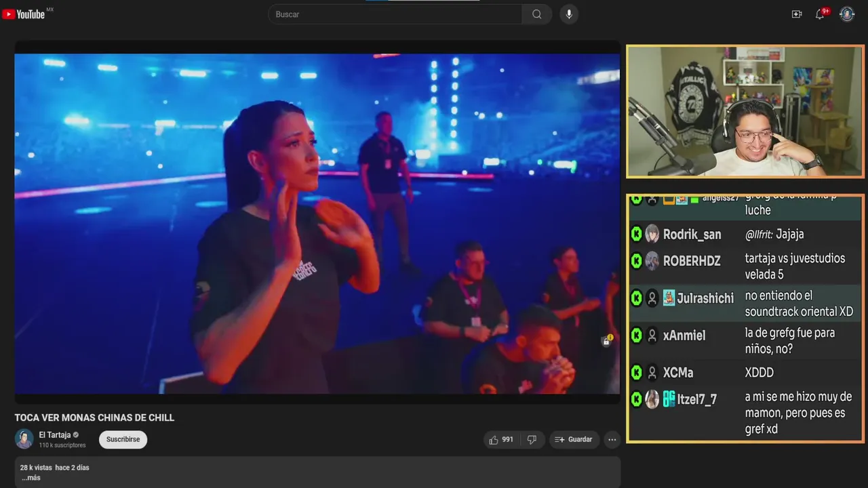Click the green Kick badge beside Rodrik_san

pos(636,234)
